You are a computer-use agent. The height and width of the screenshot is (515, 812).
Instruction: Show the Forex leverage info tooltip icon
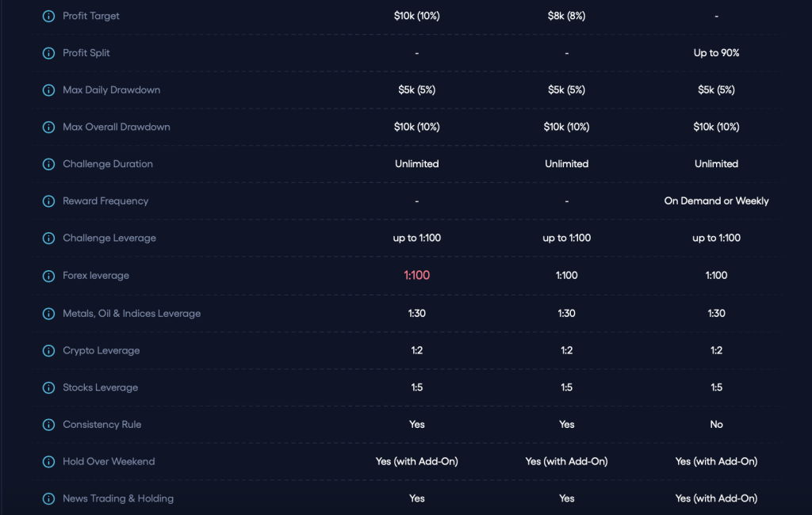48,276
